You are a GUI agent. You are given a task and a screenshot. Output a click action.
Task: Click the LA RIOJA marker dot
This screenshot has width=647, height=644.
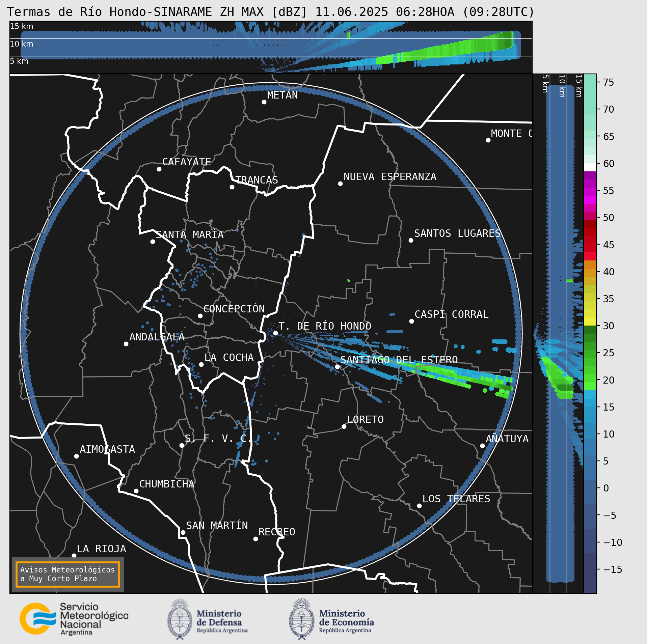point(74,556)
